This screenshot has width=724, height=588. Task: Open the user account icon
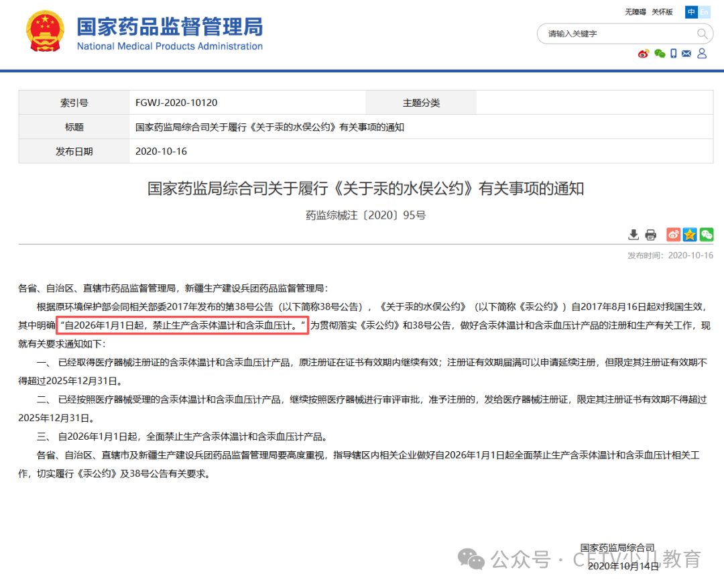pyautogui.click(x=702, y=54)
